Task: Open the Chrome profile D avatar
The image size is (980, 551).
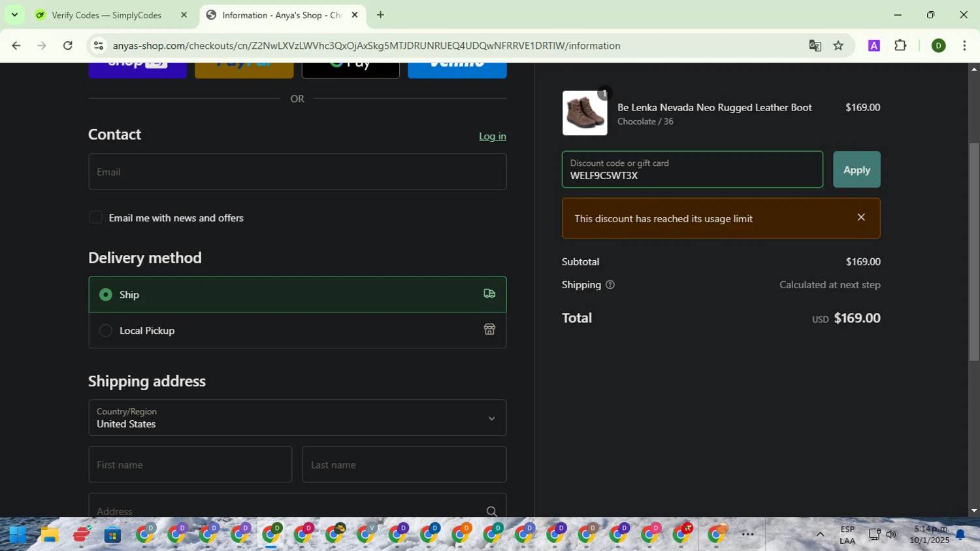Action: click(x=939, y=46)
